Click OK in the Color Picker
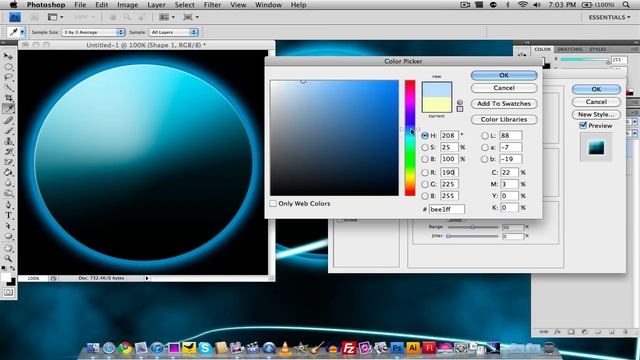640x360 pixels. click(504, 76)
